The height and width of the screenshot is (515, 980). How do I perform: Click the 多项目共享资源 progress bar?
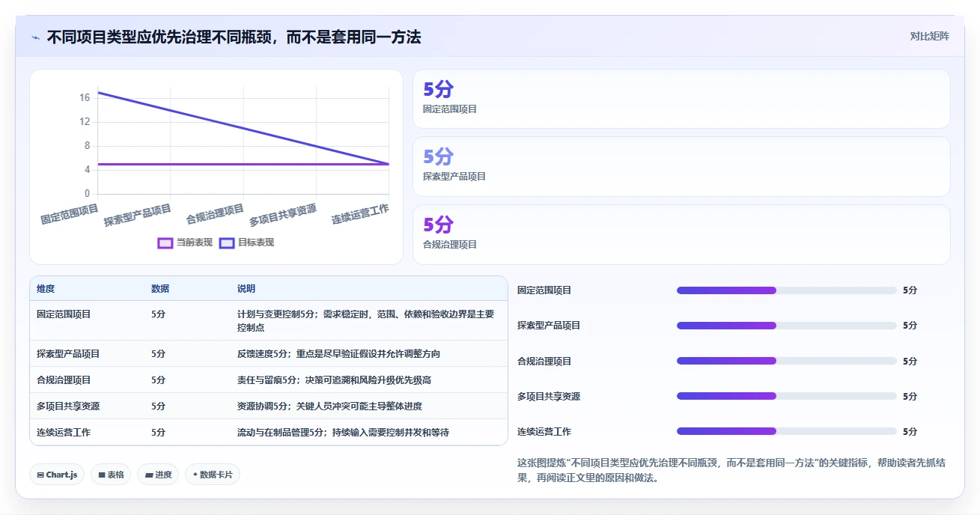(x=786, y=396)
